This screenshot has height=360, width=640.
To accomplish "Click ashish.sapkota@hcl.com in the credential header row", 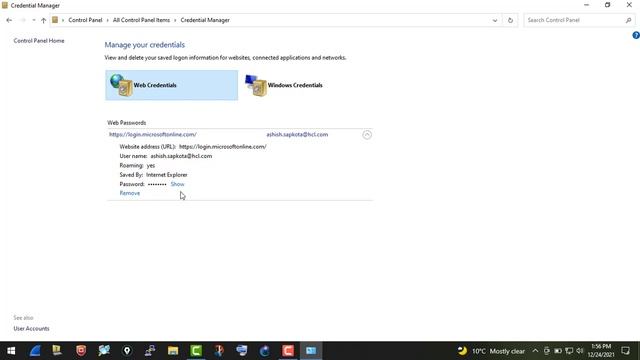I will (297, 134).
